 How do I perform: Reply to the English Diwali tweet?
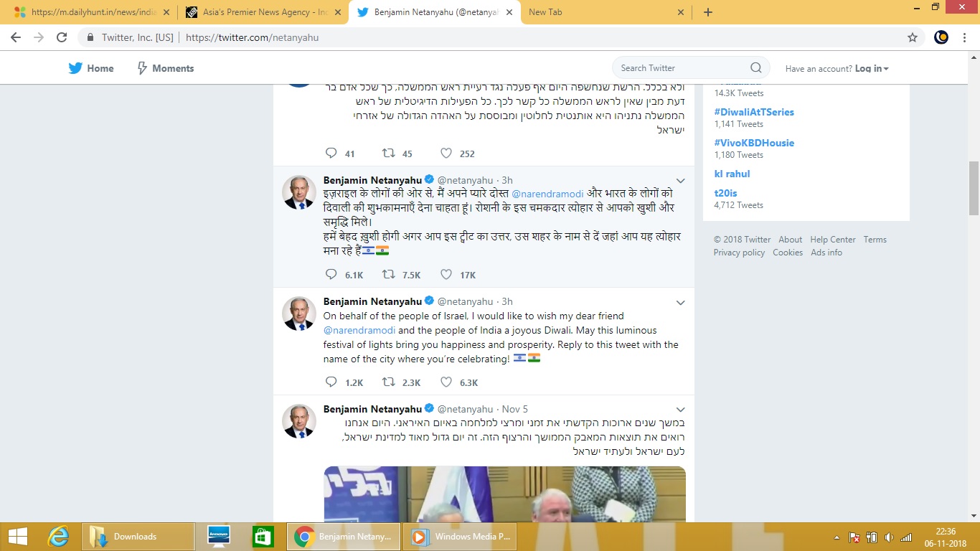coord(331,382)
